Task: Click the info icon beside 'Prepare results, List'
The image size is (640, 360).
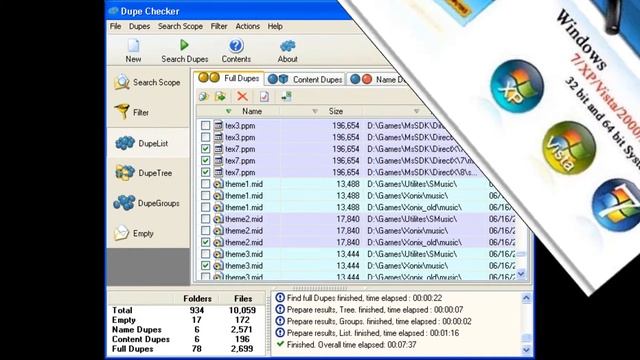Action: click(x=280, y=333)
